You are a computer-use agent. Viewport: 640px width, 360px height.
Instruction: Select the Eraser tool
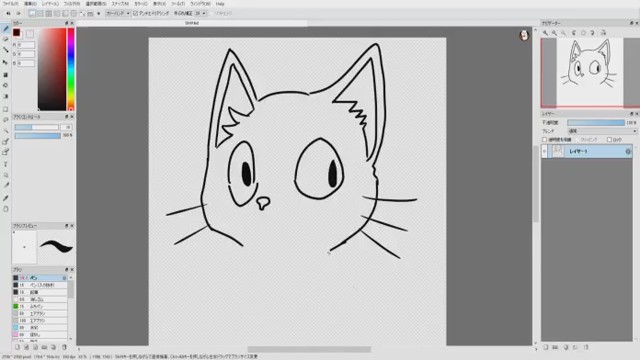click(x=6, y=39)
